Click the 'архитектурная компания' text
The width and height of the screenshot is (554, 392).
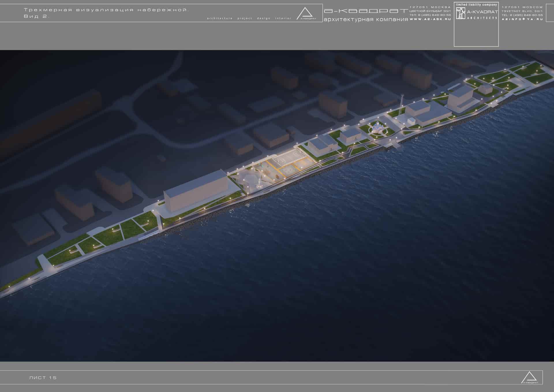(366, 19)
